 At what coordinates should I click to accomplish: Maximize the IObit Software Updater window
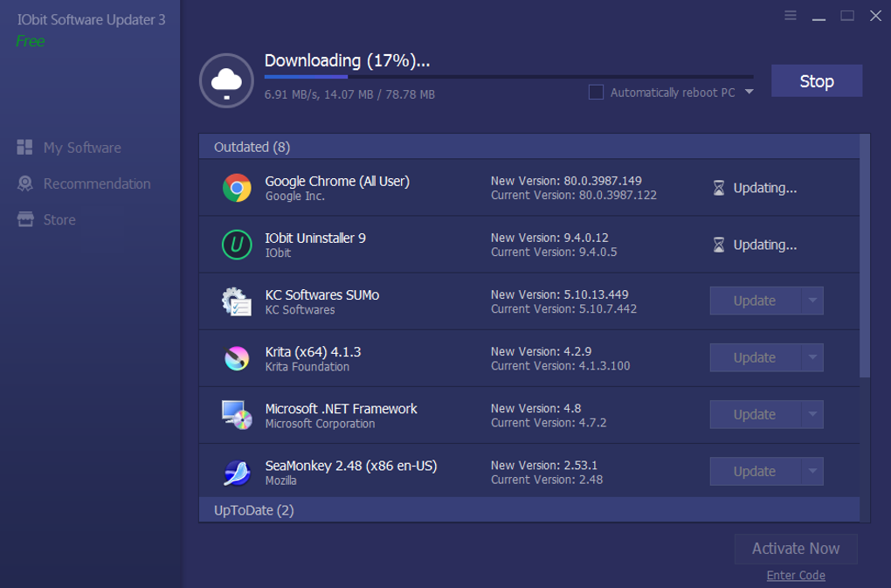point(847,16)
